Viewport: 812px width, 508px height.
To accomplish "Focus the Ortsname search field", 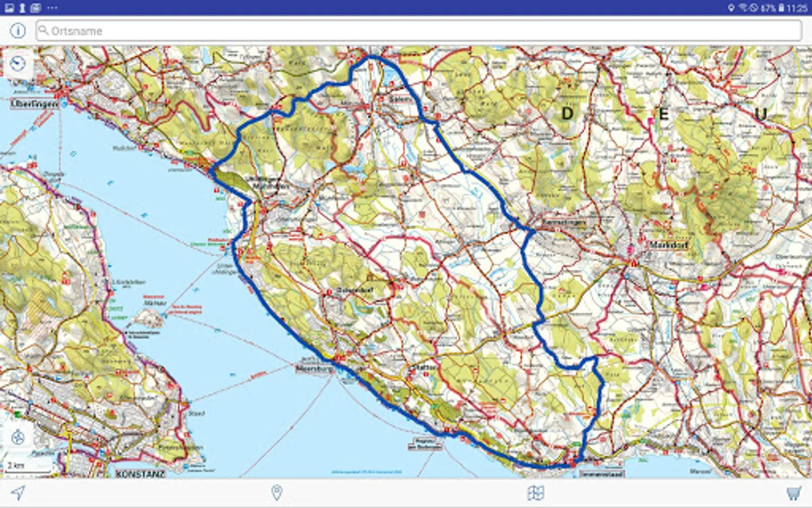I will click(419, 30).
